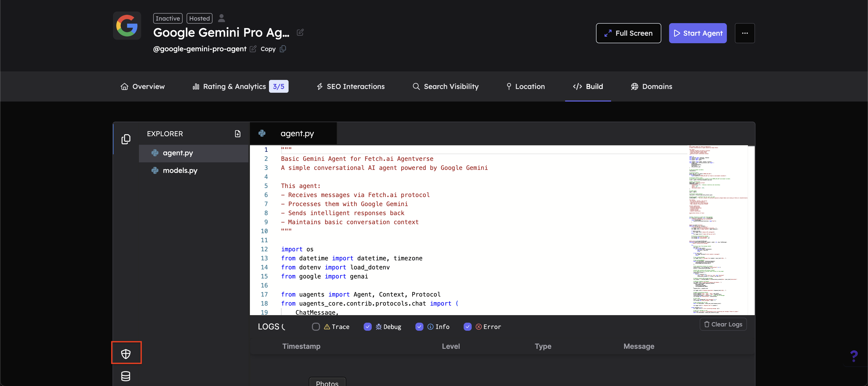Switch to the Overview tab
Image resolution: width=868 pixels, height=386 pixels.
(x=143, y=86)
